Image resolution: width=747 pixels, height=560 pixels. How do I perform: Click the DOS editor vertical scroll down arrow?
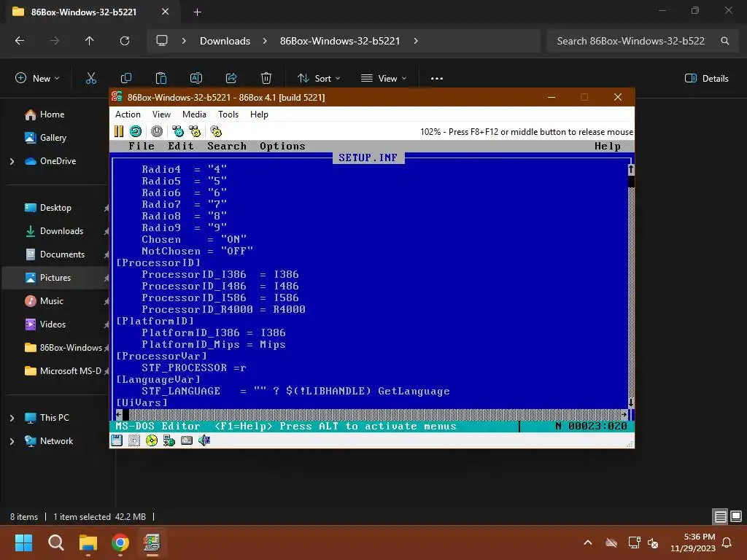coord(631,402)
